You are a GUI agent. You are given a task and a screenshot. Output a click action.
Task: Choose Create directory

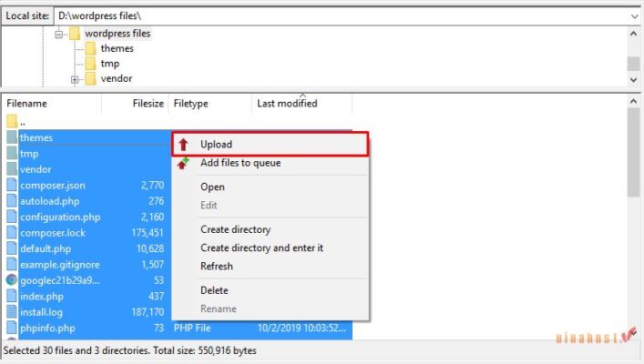point(270,229)
